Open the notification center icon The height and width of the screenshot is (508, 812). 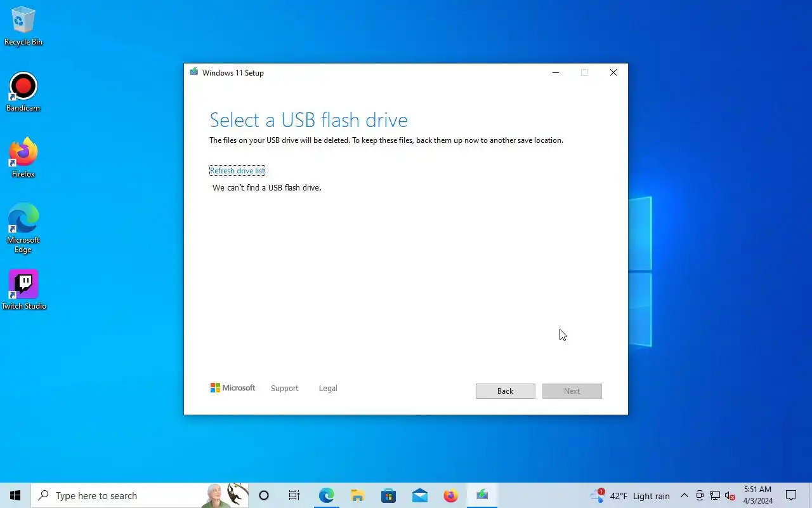pyautogui.click(x=791, y=495)
